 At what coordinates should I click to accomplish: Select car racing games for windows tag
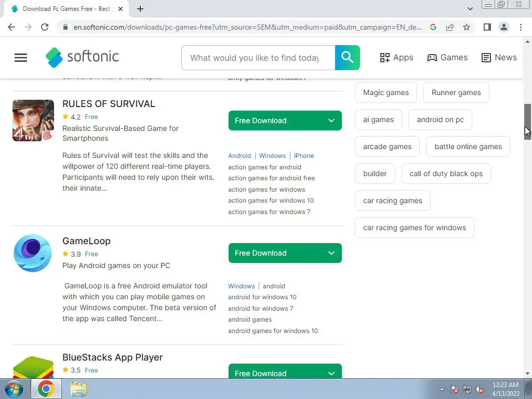click(414, 228)
